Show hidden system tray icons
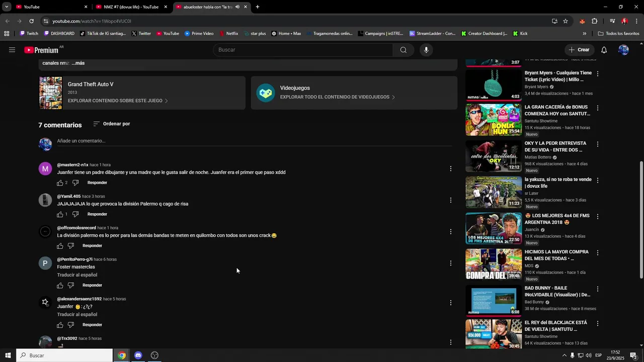The height and width of the screenshot is (362, 644). pos(564,355)
